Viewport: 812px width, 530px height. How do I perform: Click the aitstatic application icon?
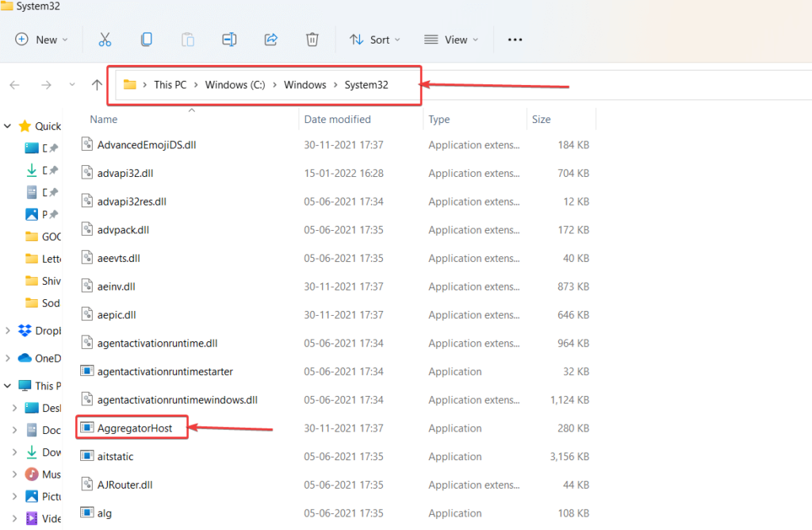pos(87,456)
